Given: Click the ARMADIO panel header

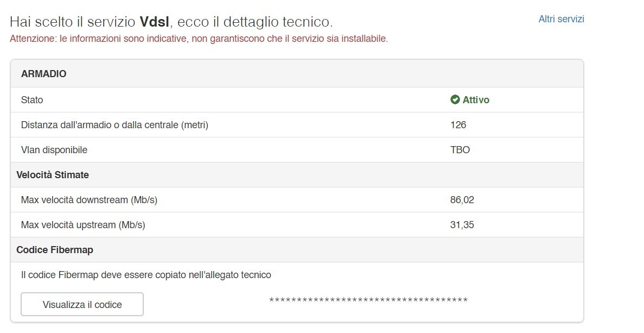Looking at the screenshot, I should (x=297, y=73).
